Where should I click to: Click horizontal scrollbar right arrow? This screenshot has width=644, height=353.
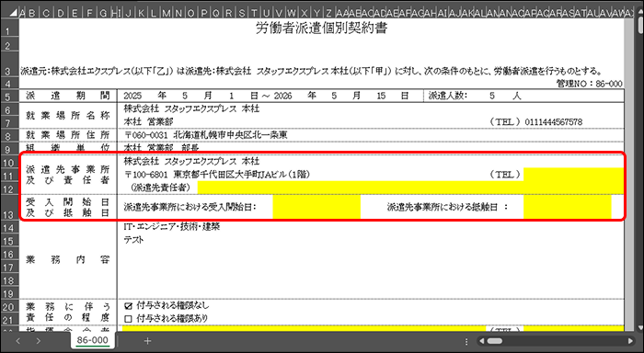pyautogui.click(x=630, y=341)
